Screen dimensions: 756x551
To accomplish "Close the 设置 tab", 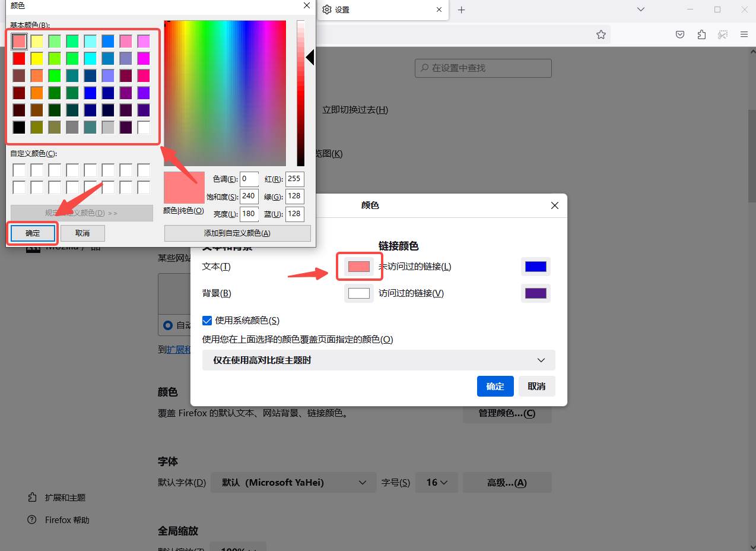I will point(439,9).
